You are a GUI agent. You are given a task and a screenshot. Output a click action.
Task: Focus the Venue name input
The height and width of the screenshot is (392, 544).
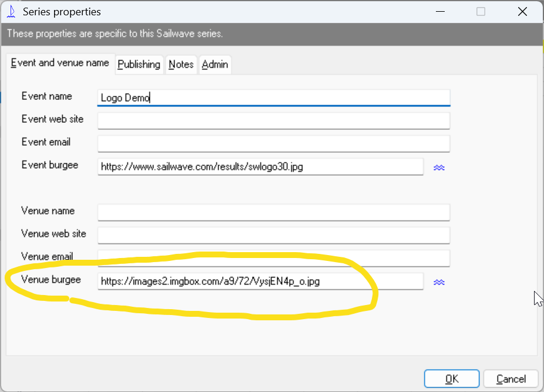click(274, 212)
